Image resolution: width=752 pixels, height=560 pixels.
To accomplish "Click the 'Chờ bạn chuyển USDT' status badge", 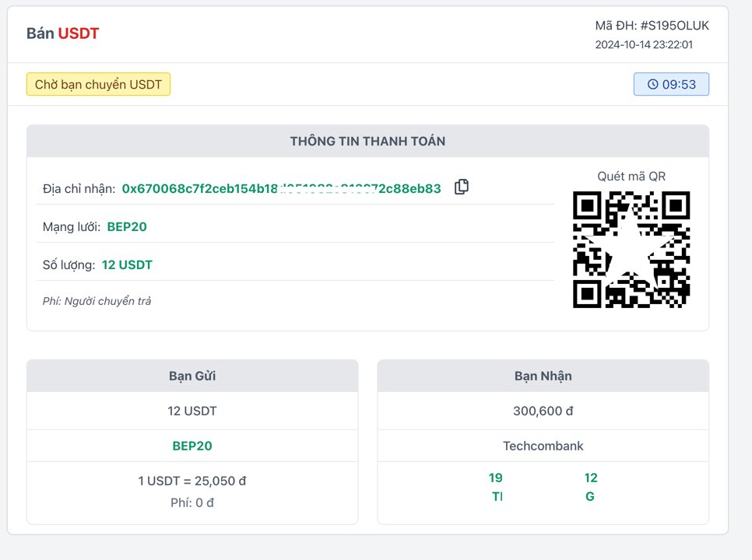I will (x=98, y=84).
